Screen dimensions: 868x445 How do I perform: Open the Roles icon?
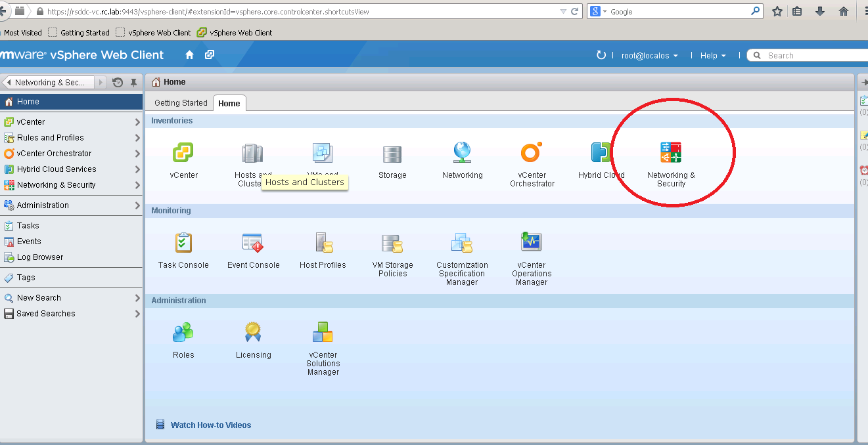[183, 333]
